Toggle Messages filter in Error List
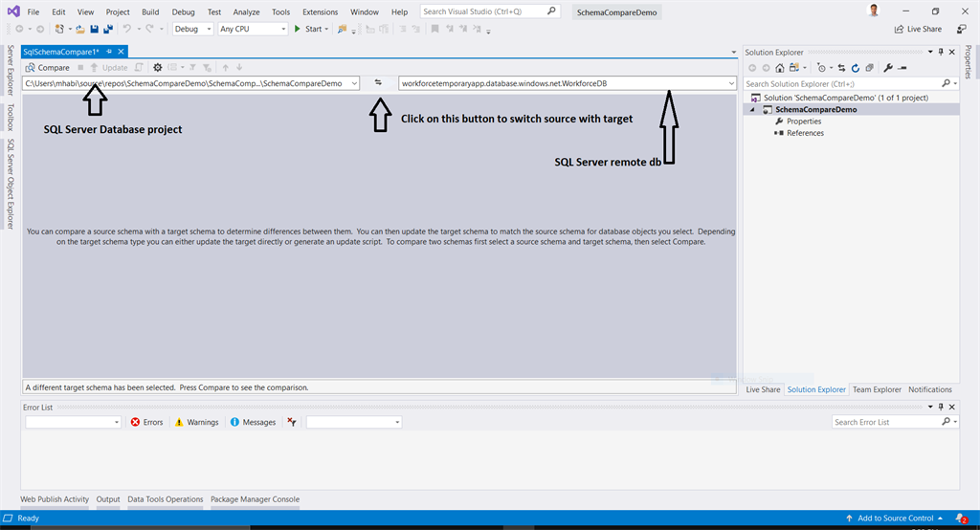The image size is (980, 530). (x=253, y=422)
